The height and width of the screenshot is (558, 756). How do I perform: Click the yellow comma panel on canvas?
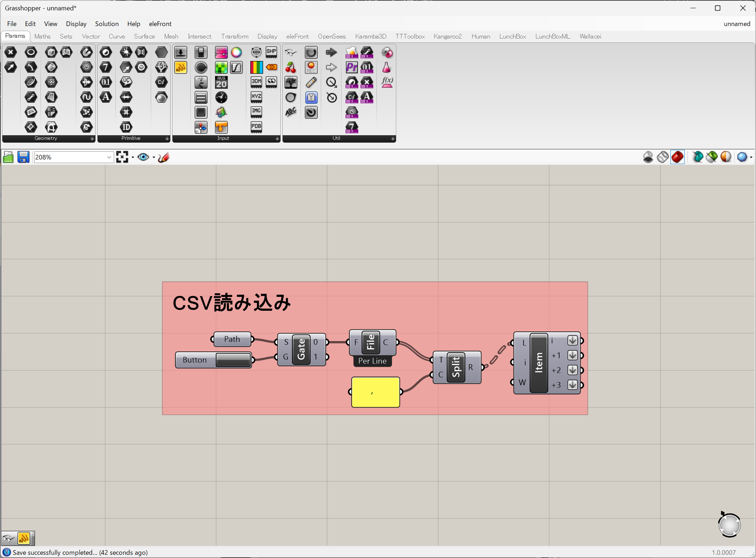(x=376, y=392)
